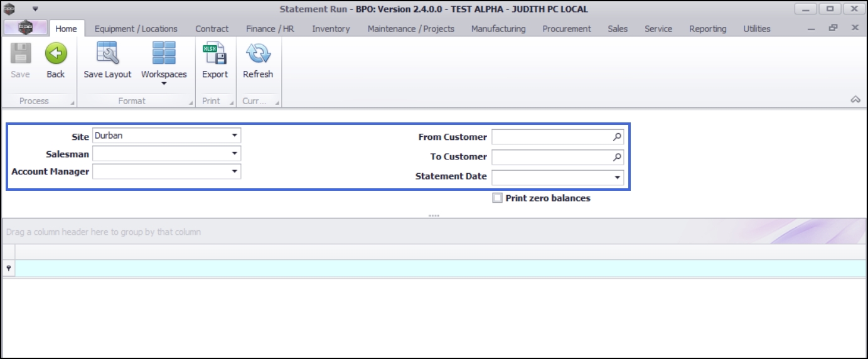This screenshot has width=868, height=359.
Task: Click the splitter grip above the grid
Action: [434, 215]
